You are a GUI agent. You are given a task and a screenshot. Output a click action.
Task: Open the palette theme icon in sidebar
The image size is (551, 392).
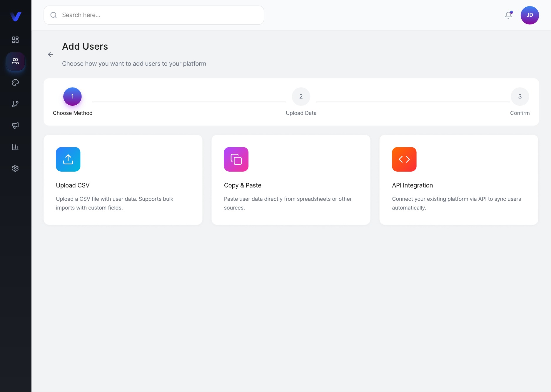point(15,83)
